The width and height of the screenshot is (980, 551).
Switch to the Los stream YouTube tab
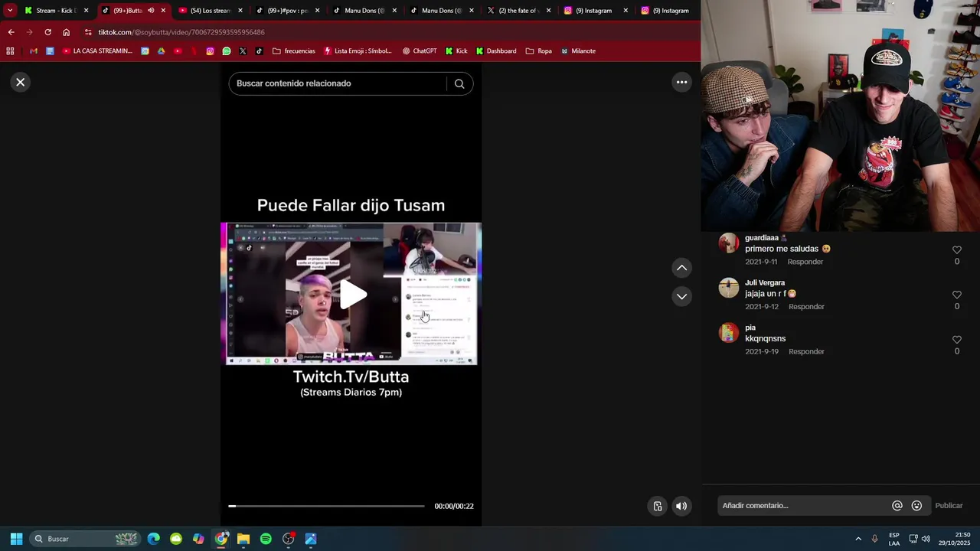click(211, 11)
